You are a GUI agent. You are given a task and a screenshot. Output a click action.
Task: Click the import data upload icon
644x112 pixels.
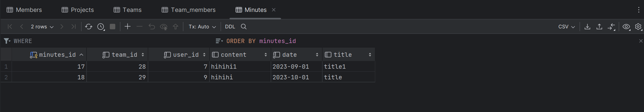599,27
